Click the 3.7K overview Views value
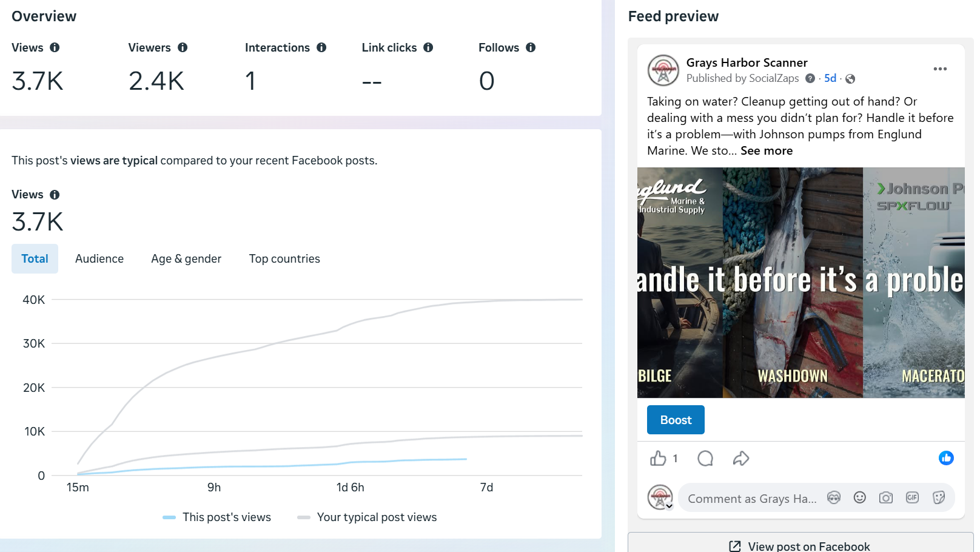Screen dimensions: 980x552 tap(38, 81)
